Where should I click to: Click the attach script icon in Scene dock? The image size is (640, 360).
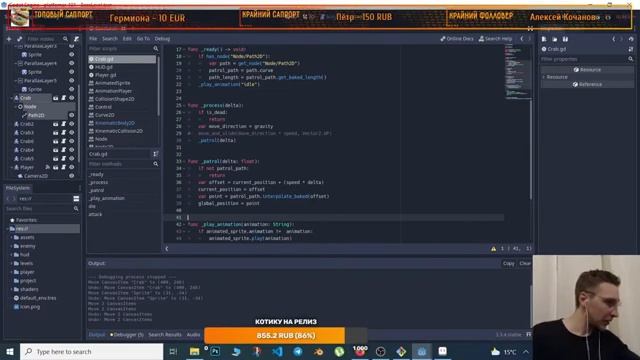pos(76,39)
